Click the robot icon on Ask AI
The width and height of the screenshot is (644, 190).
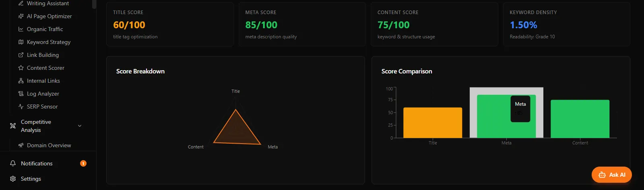[x=602, y=175]
